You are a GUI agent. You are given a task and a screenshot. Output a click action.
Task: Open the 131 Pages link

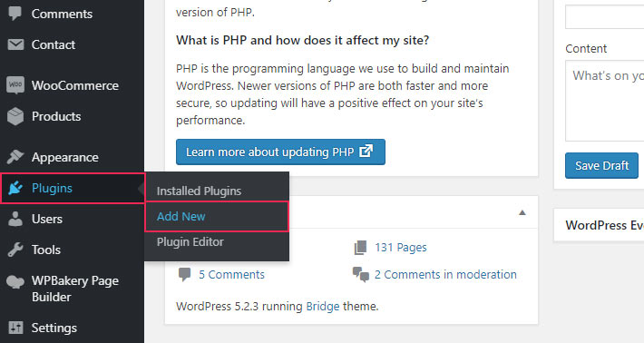(x=400, y=248)
